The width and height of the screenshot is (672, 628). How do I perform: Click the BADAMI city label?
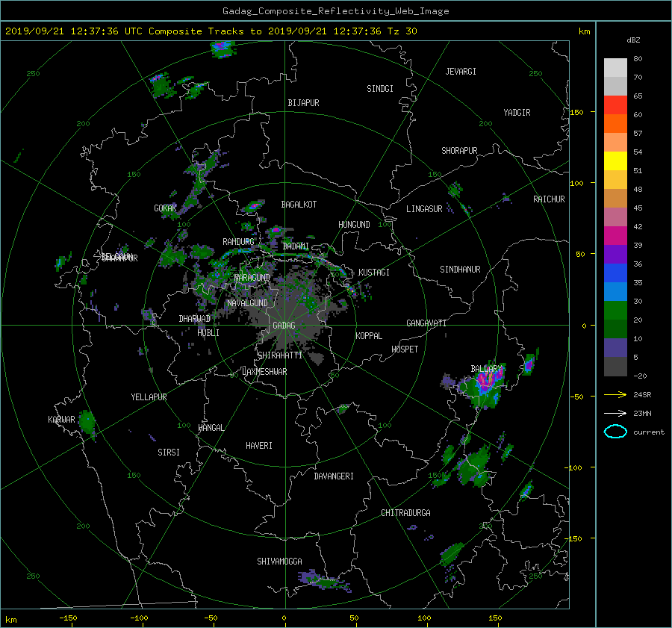(296, 246)
